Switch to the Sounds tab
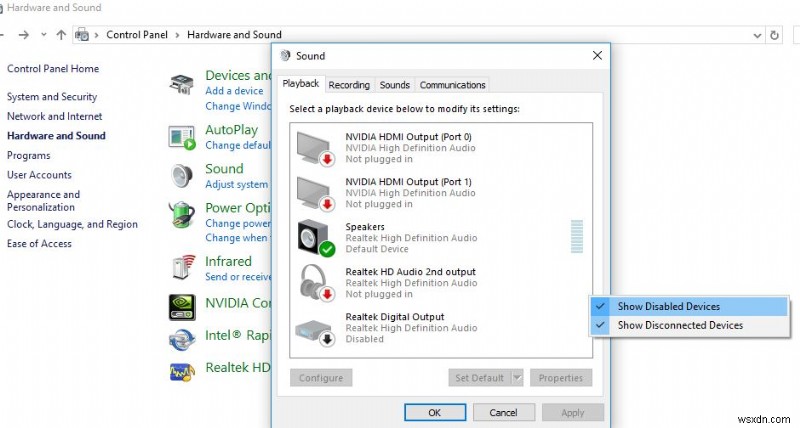Image resolution: width=800 pixels, height=428 pixels. click(394, 85)
